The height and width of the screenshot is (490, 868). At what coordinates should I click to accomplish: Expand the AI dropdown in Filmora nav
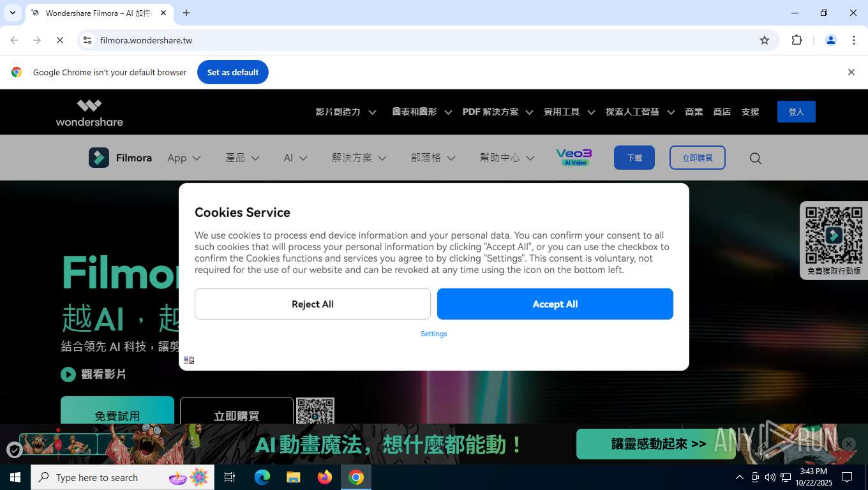[296, 158]
